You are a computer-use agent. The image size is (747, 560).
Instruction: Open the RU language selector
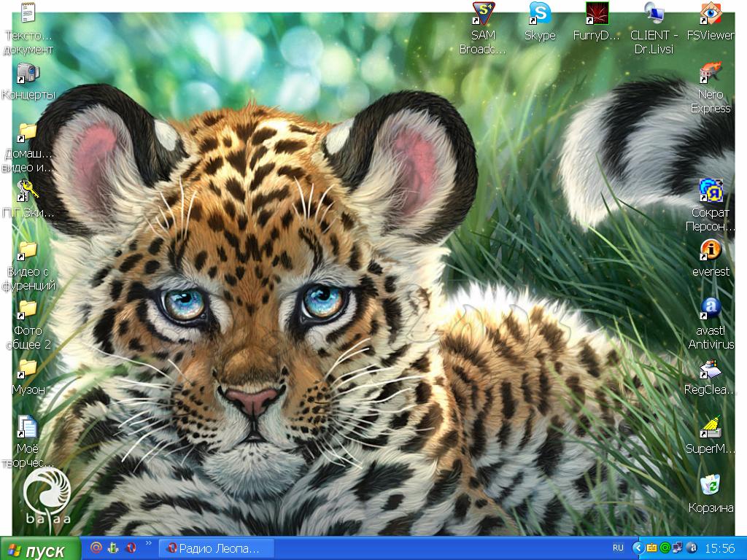618,548
